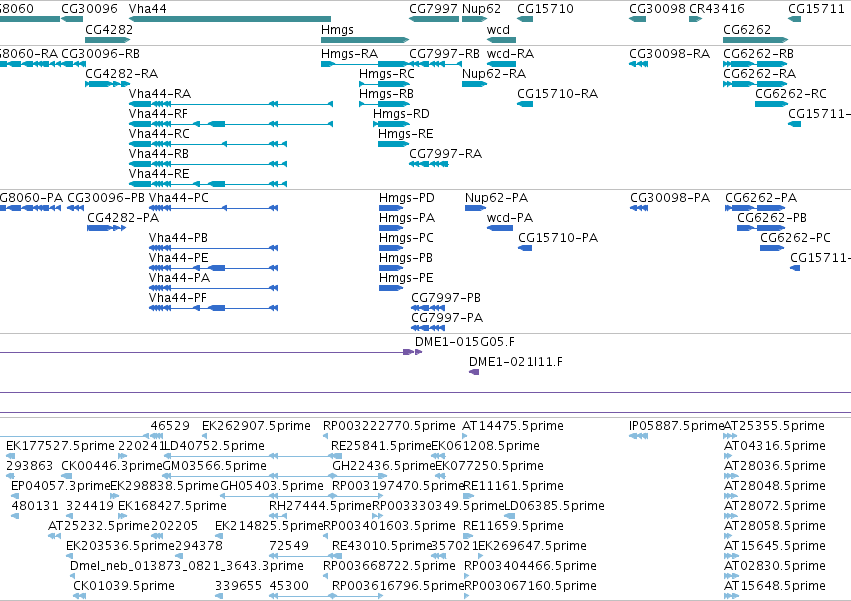Click the Vha44-RE transcript label
The image size is (851, 601).
click(x=159, y=174)
